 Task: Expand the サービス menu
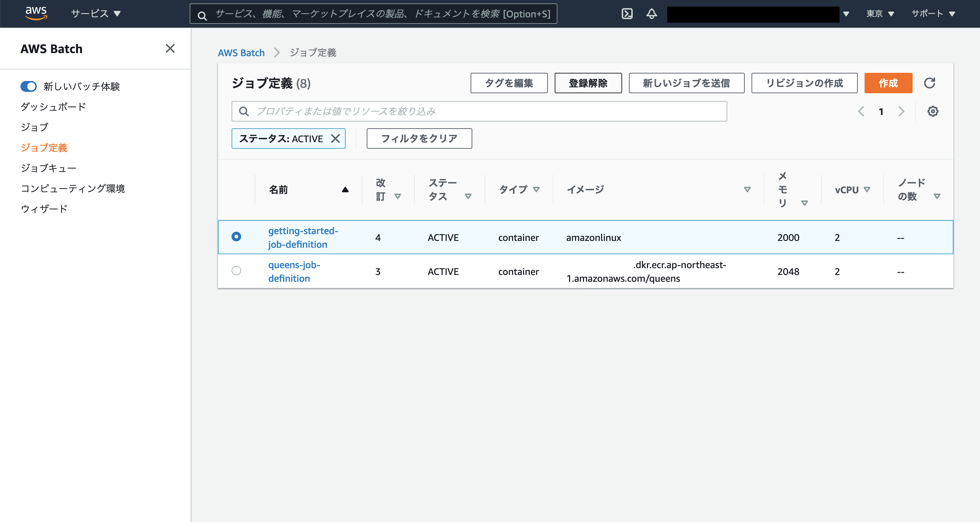click(96, 14)
